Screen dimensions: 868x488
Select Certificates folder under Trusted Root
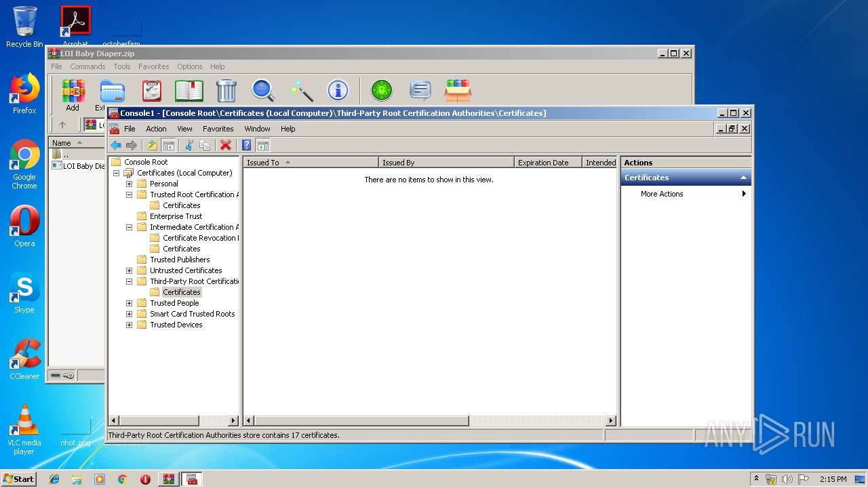[181, 205]
